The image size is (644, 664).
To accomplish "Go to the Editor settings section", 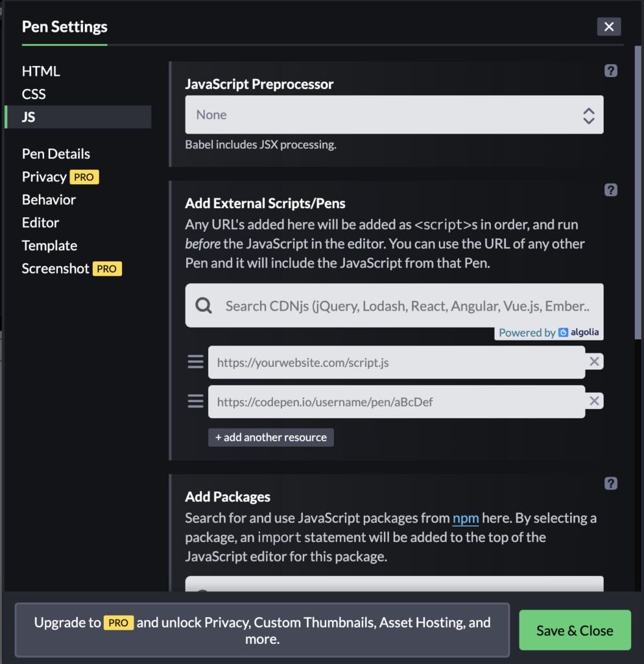I will [x=40, y=222].
